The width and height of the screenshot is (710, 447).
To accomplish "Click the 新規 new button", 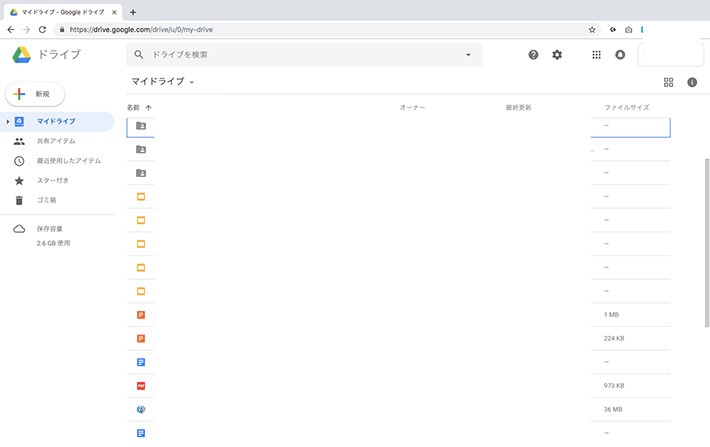I will 35,94.
